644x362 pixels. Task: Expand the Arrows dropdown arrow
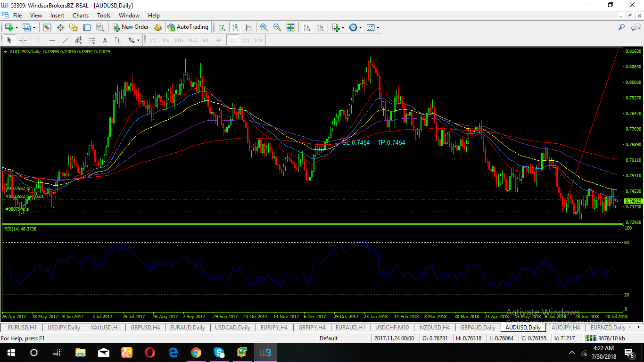click(x=139, y=40)
